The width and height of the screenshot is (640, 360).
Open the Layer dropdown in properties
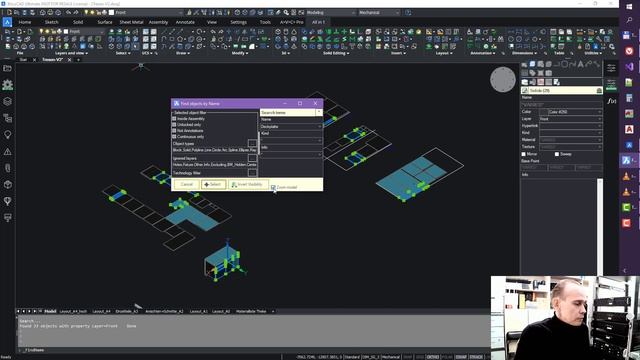click(600, 119)
